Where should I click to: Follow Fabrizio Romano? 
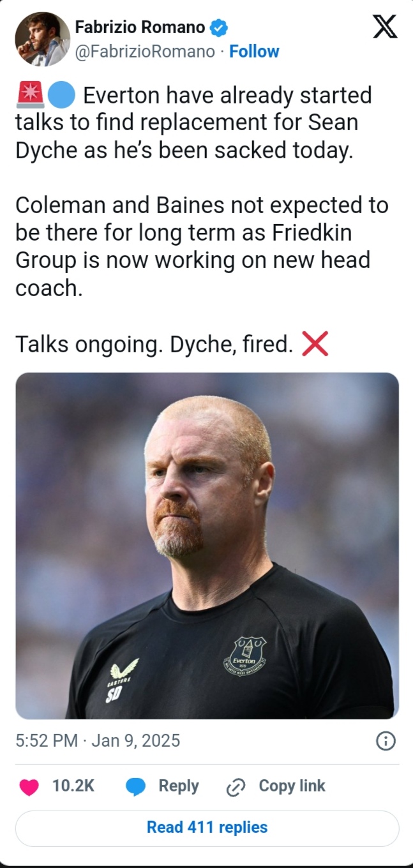254,52
